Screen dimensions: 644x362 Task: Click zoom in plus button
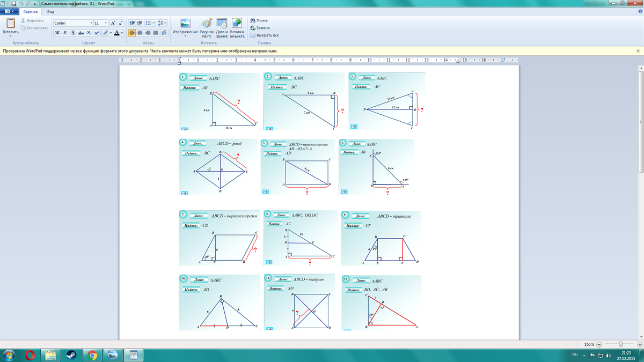pyautogui.click(x=640, y=344)
